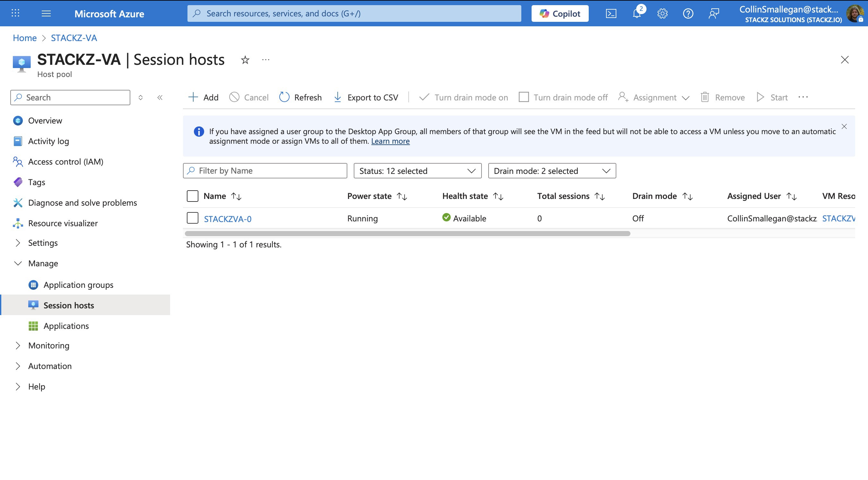Screen dimensions: 868x480
Task: Click Export to CSV
Action: coord(366,97)
